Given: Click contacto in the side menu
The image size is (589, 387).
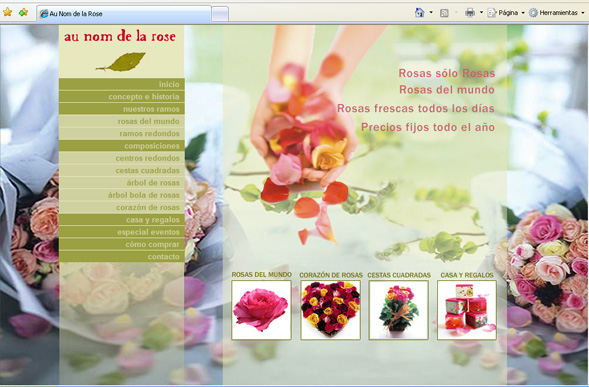Looking at the screenshot, I should coord(122,257).
